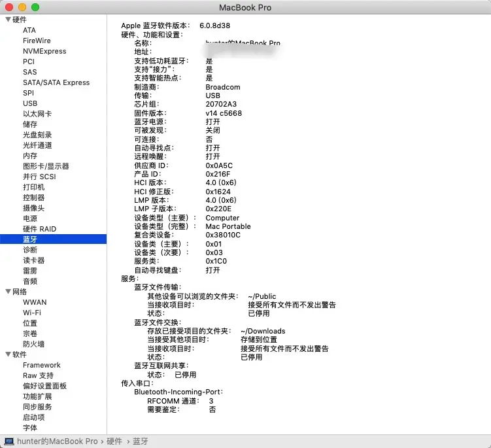This screenshot has height=448, width=491.
Task: Select 功能扩展 in the software list
Action: tap(37, 396)
